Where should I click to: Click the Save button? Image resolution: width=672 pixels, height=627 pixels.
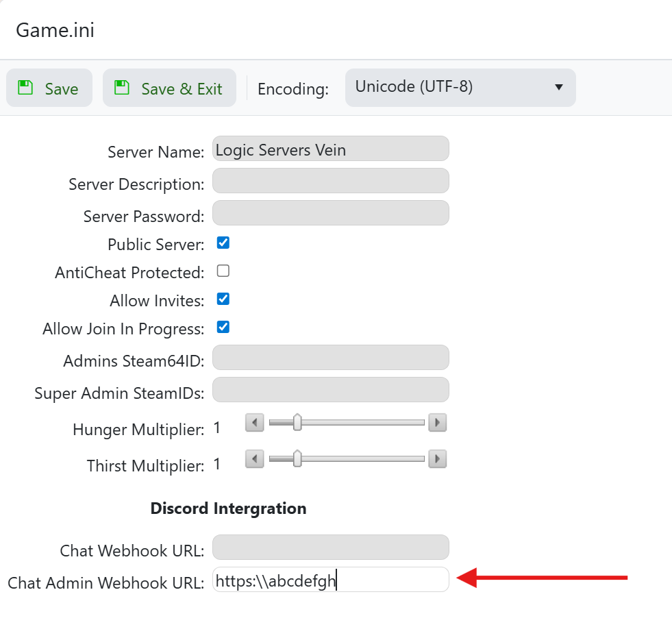click(49, 88)
